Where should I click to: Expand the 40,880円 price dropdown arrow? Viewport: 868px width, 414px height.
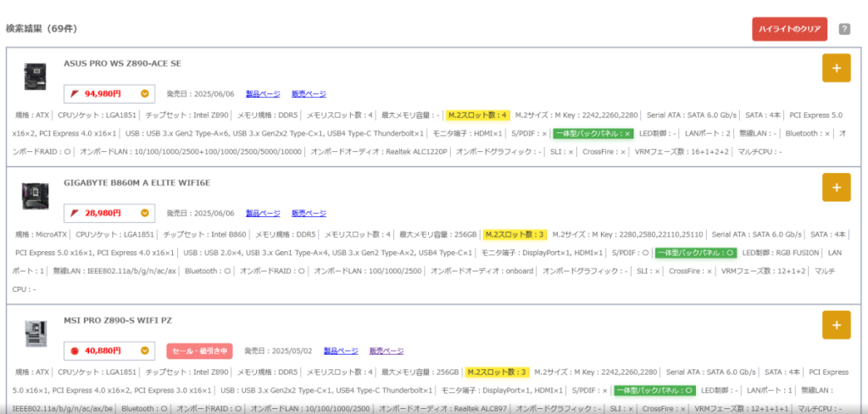point(144,351)
